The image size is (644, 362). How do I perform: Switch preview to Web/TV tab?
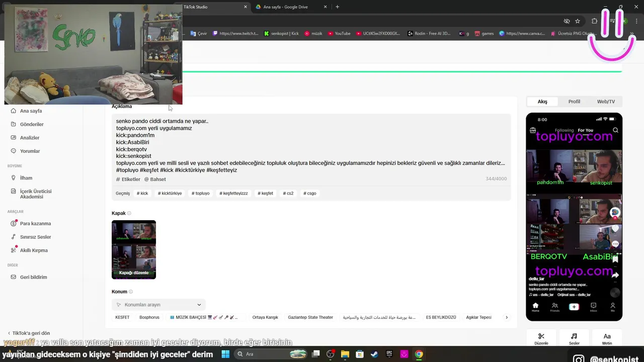pos(606,102)
